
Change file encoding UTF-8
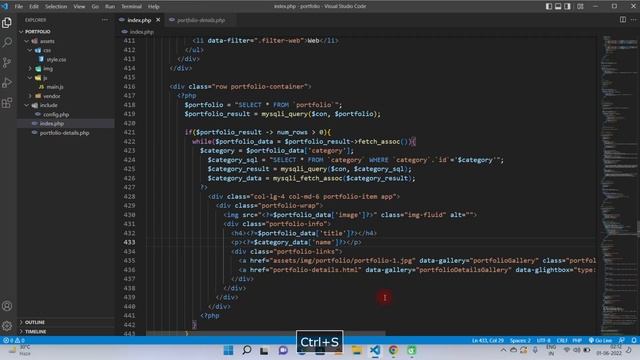[543, 340]
